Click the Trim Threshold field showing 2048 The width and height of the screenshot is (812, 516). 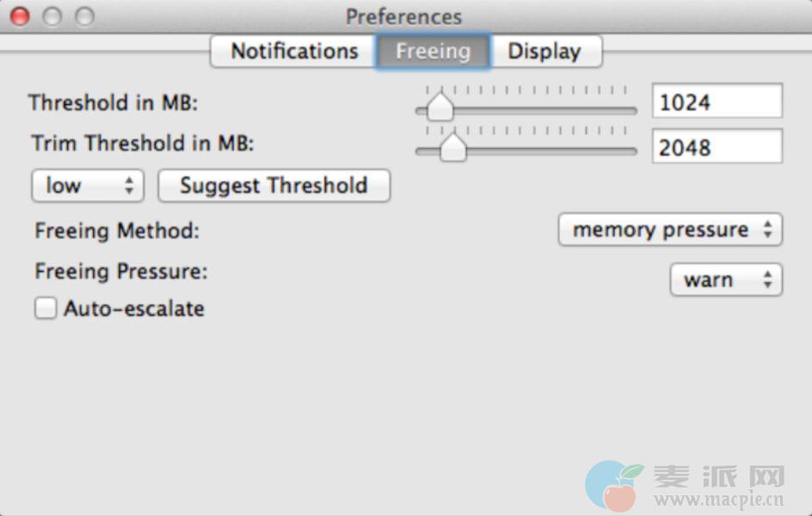coord(717,147)
